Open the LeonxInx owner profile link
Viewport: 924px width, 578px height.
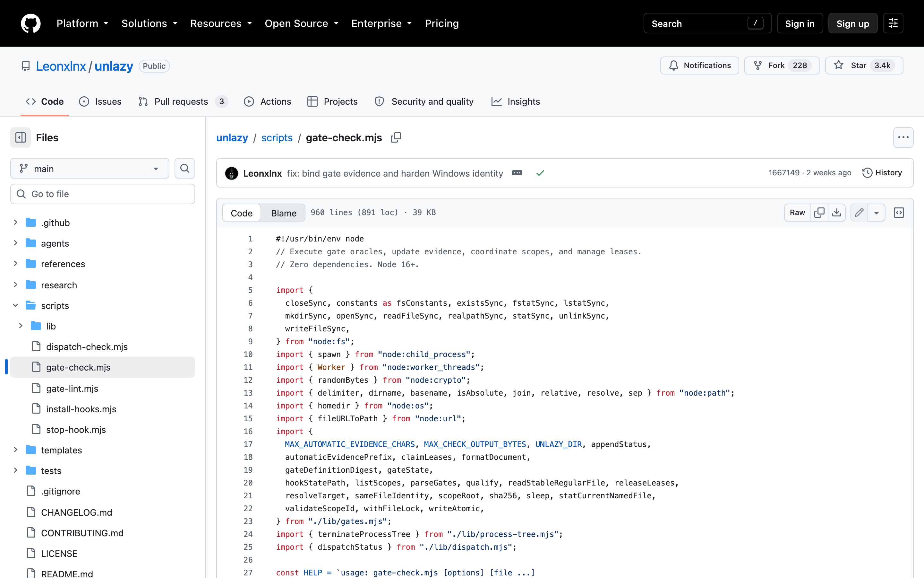(x=61, y=66)
